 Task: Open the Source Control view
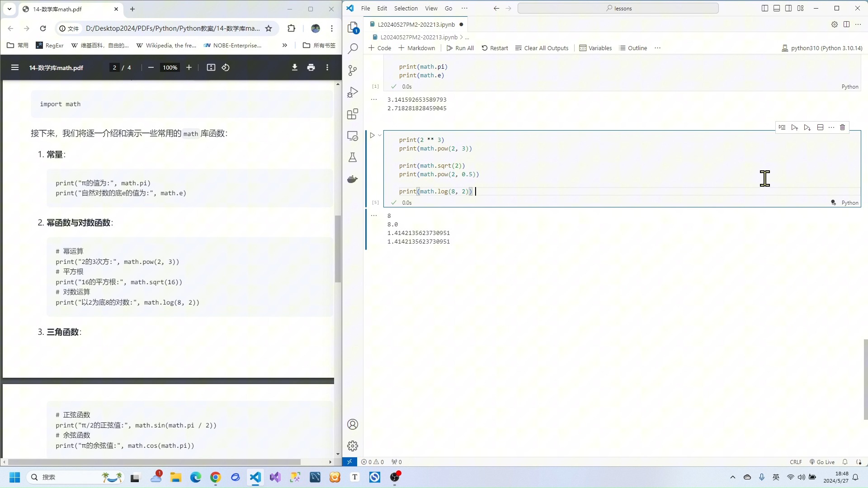click(353, 70)
